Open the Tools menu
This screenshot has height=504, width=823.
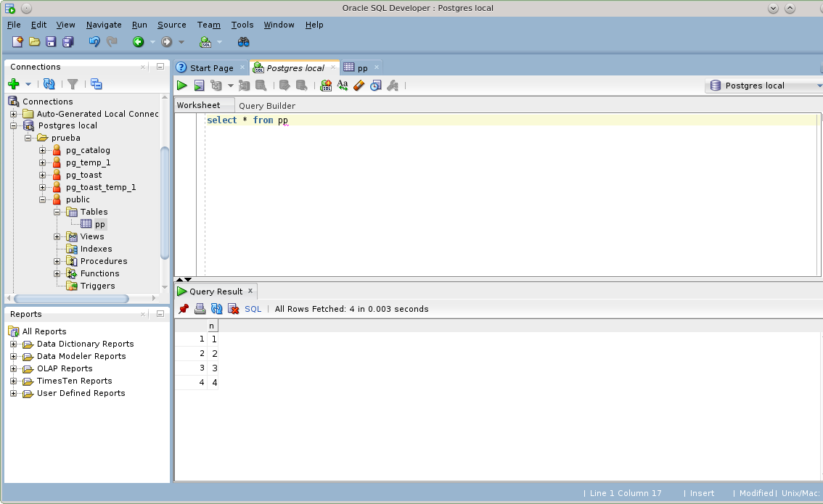coord(242,25)
